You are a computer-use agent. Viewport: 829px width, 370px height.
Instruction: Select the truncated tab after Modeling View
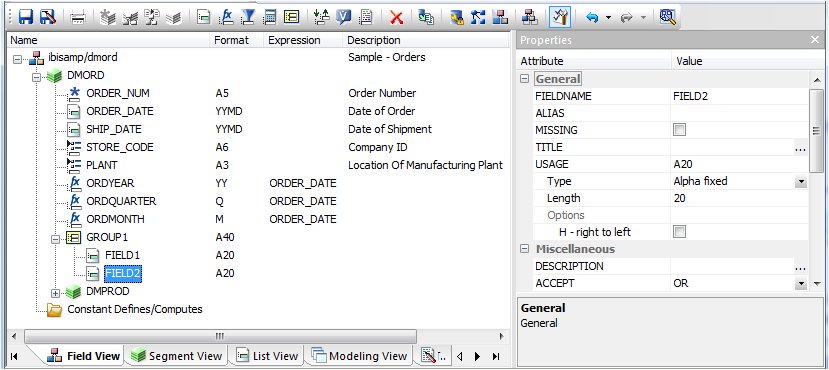pyautogui.click(x=434, y=356)
